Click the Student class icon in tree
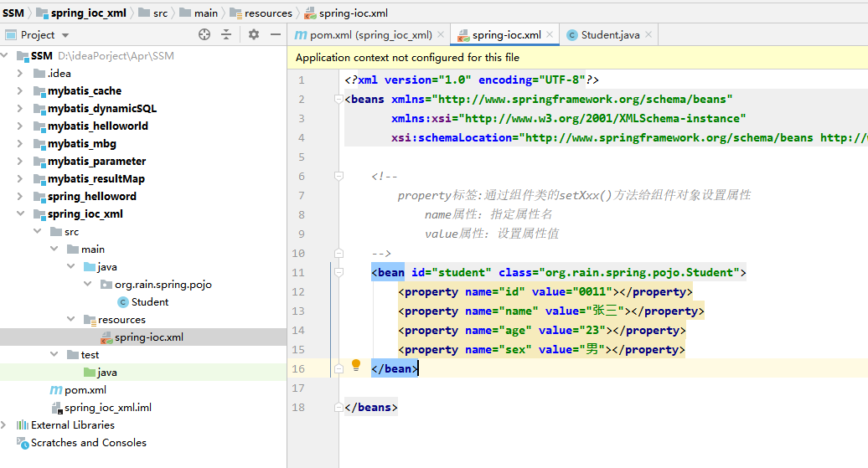 [x=123, y=302]
